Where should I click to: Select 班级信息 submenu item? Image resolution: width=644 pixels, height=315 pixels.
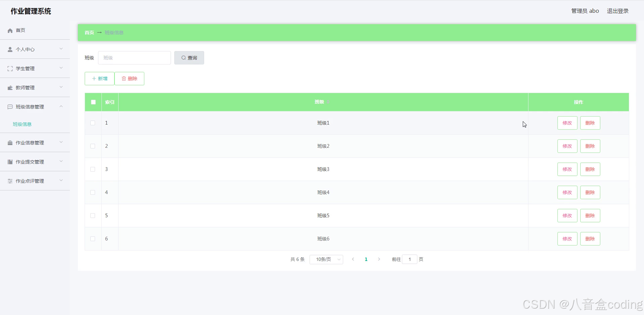[22, 124]
